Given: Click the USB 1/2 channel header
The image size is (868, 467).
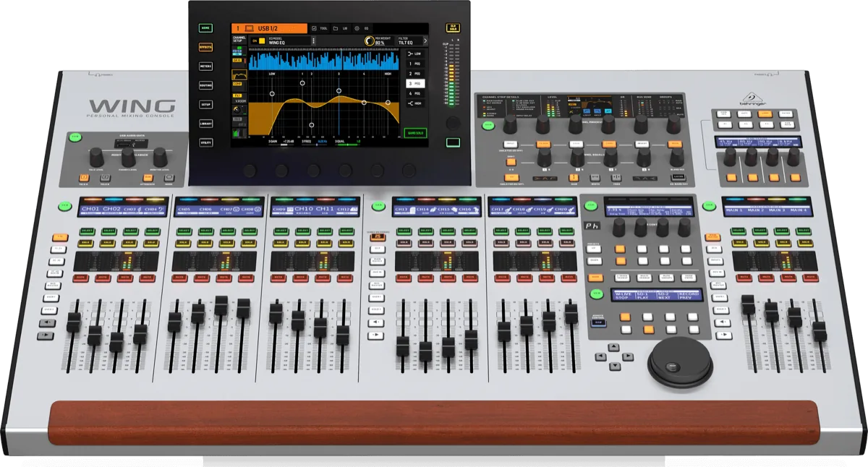Looking at the screenshot, I should (x=269, y=28).
